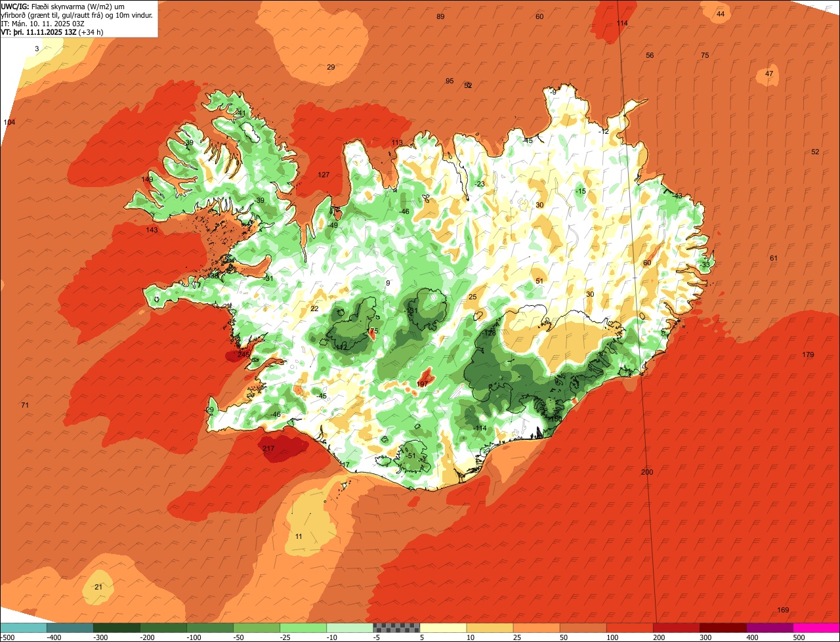Viewport: 840px width, 642px height.
Task: Click the ocean value 71
Action: tap(25, 405)
